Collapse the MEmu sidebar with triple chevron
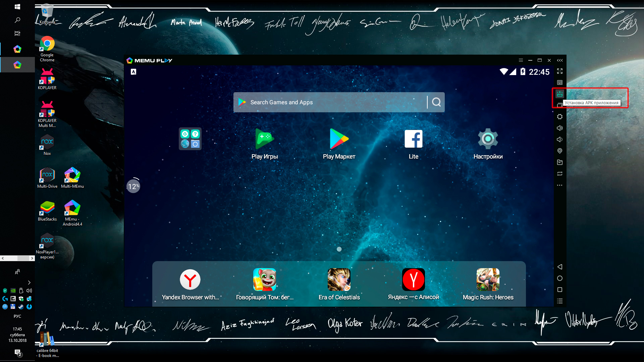Screen dimensions: 644x362 559,60
